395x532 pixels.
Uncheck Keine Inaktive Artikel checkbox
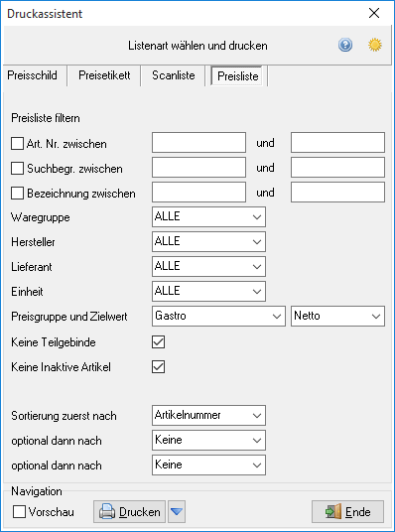pos(158,367)
